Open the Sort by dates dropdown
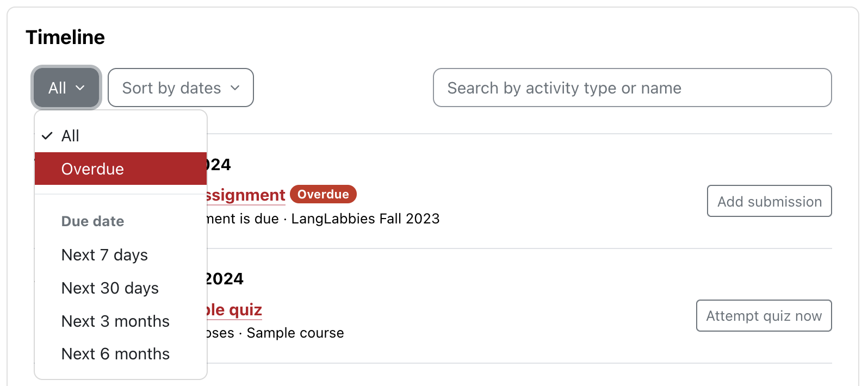 pos(180,88)
